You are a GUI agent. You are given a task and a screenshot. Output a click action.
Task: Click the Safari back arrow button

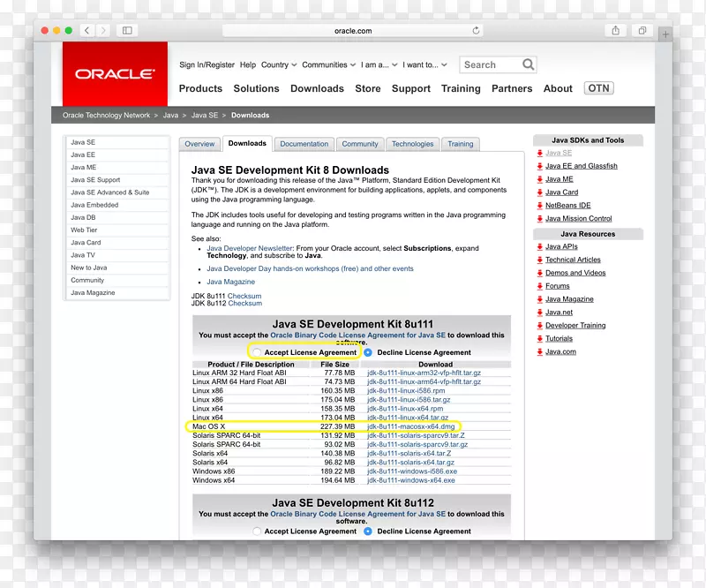[x=87, y=30]
